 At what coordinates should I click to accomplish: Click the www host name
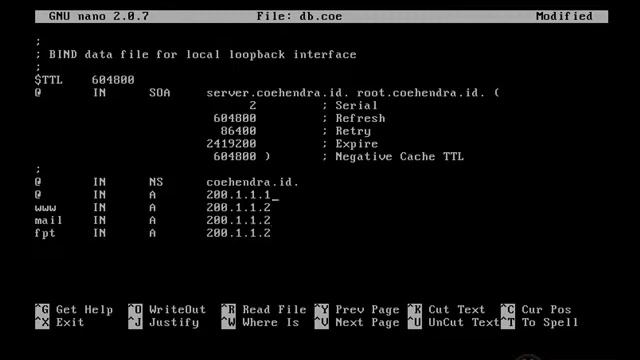45,208
